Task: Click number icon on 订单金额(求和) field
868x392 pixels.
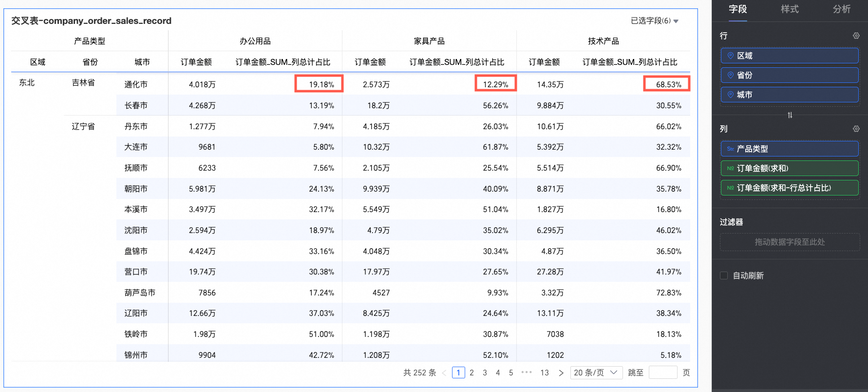Action: [730, 168]
